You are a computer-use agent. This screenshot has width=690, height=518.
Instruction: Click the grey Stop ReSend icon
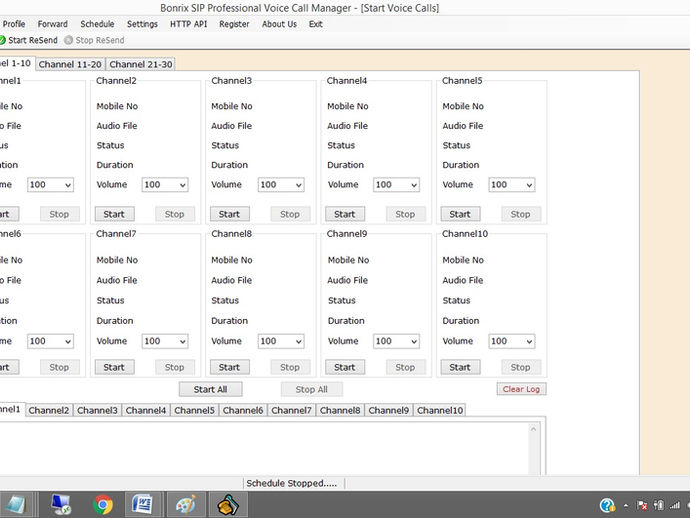pyautogui.click(x=68, y=40)
